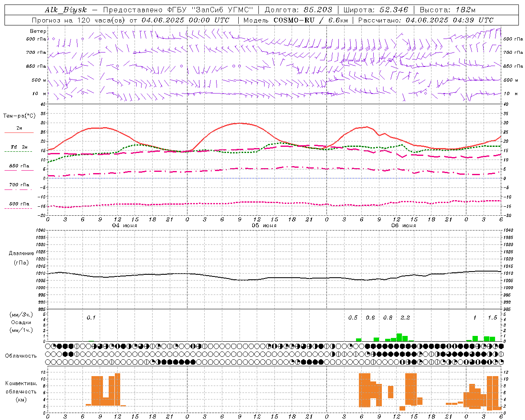The height and width of the screenshot is (420, 525).
Task: Click the Осадки panel title
Action: click(x=21, y=322)
